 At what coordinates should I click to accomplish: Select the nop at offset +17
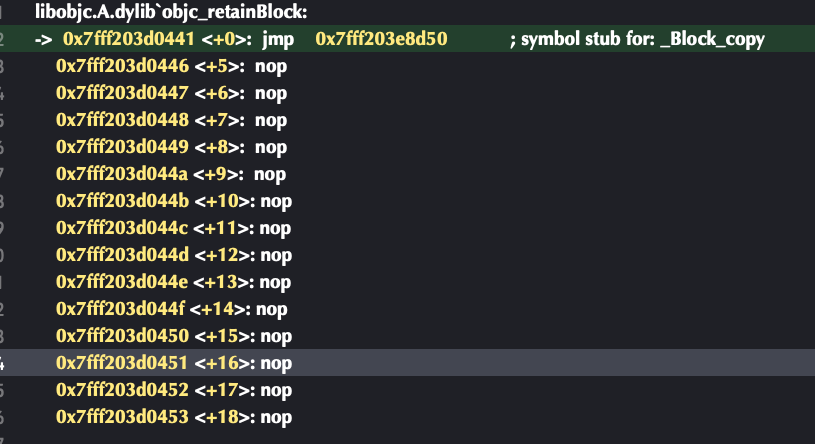tap(408, 390)
